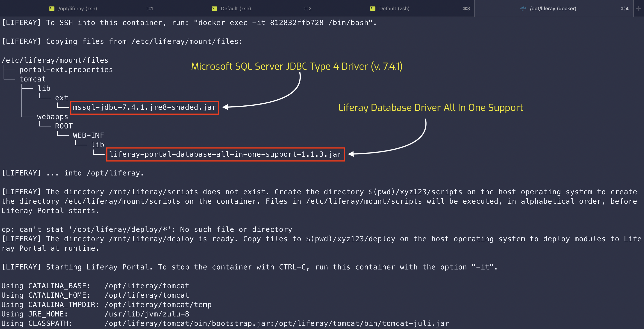The width and height of the screenshot is (644, 329).
Task: Click the JRE_HOME path /usr/lib/jvm/zulu-8
Action: coord(147,314)
